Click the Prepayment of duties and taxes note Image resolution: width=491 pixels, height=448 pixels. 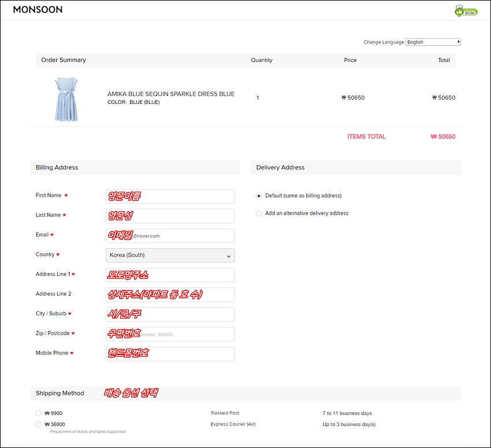tap(88, 431)
